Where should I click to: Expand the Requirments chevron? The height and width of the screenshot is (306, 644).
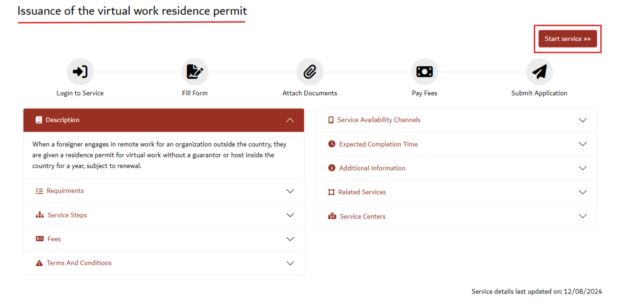click(x=290, y=191)
